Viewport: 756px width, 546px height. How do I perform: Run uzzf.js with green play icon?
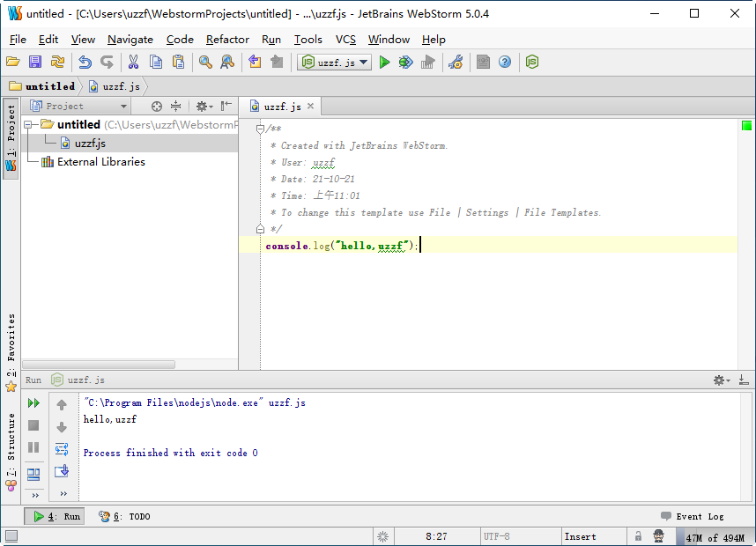click(x=384, y=63)
